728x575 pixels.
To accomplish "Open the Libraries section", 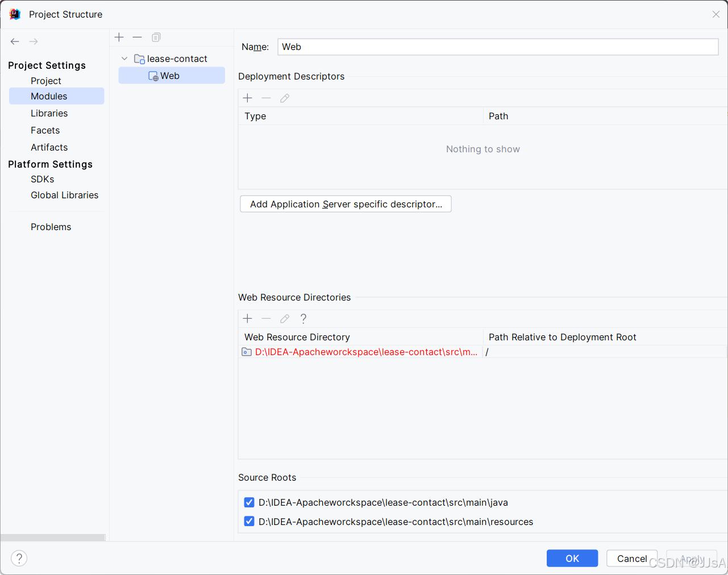I will pos(49,113).
